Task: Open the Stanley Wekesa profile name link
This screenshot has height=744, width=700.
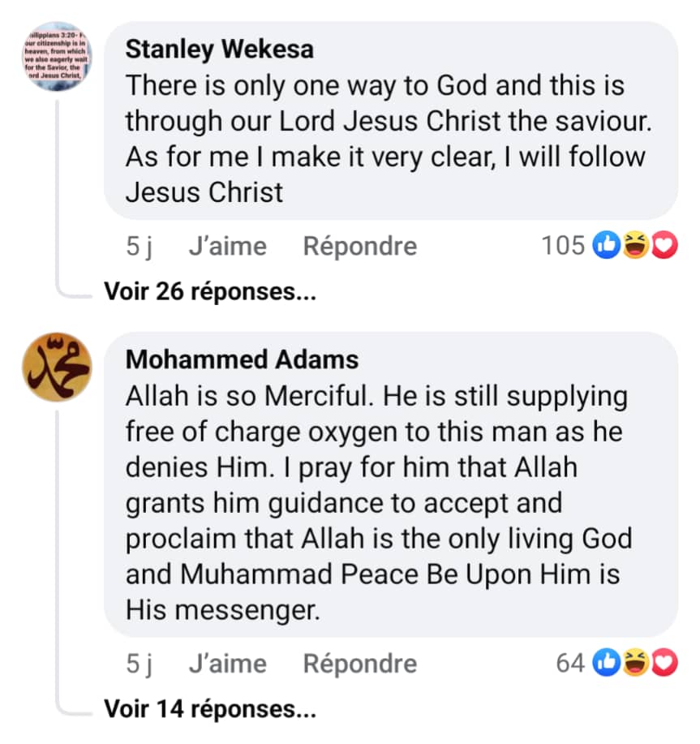Action: [220, 49]
